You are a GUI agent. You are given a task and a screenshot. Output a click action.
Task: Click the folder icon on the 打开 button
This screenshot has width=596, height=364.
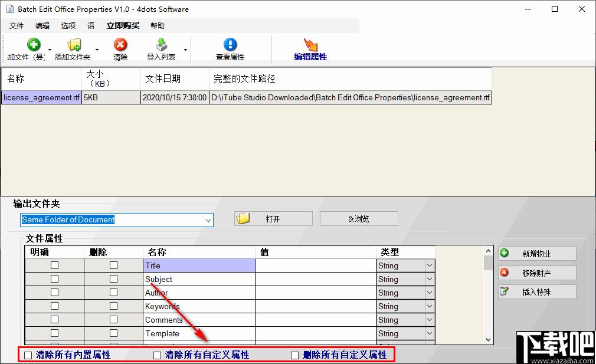243,218
